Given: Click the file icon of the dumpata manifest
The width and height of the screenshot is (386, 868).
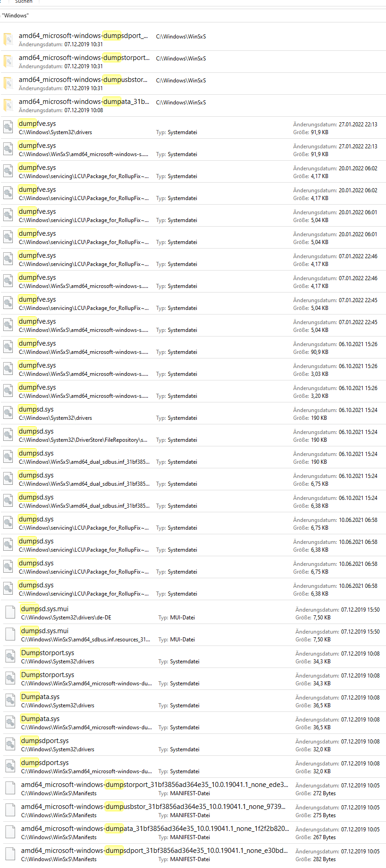Looking at the screenshot, I should click(x=11, y=833).
